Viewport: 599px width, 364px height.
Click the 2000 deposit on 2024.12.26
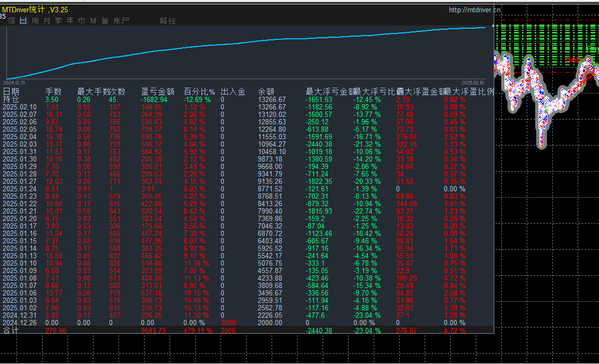[228, 323]
